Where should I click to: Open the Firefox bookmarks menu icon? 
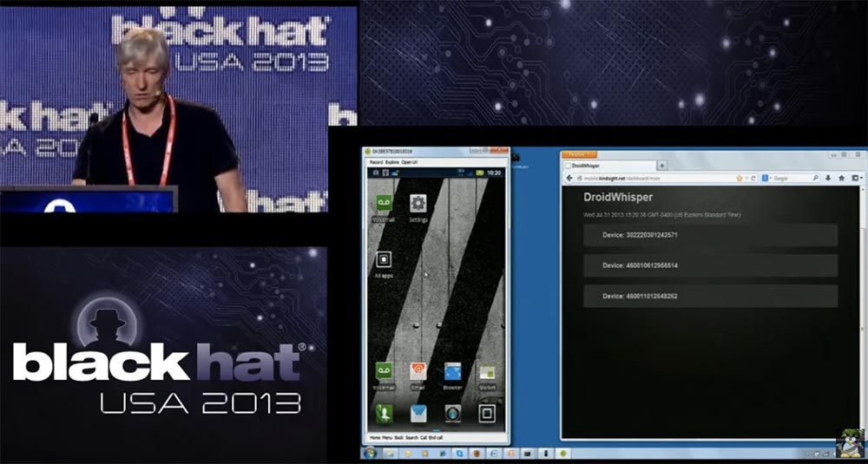[857, 178]
